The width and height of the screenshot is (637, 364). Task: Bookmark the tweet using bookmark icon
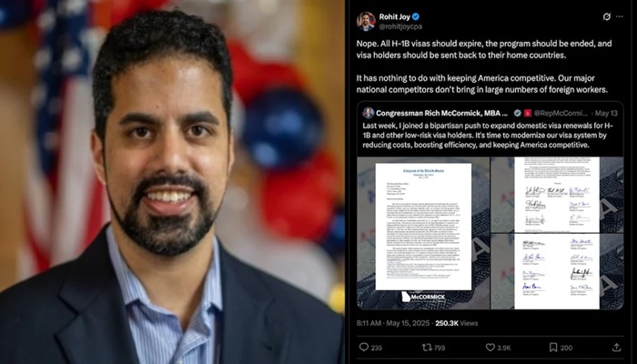(553, 348)
